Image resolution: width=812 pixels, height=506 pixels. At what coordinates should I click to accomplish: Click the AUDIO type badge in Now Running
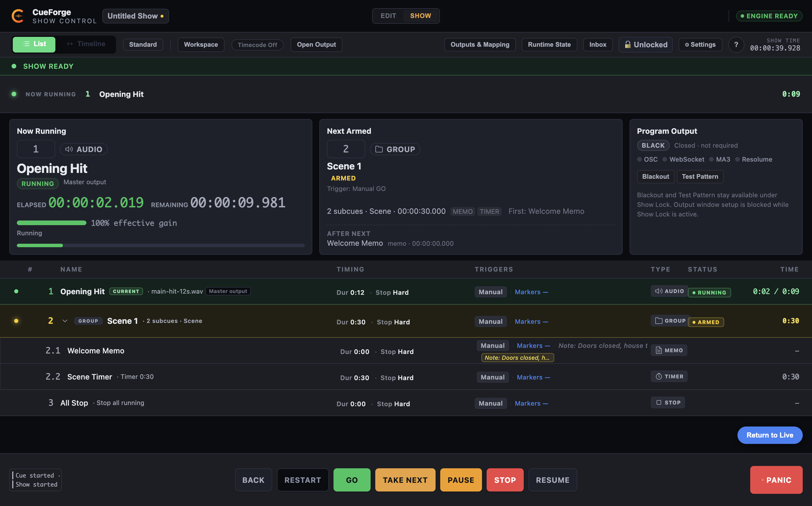tap(84, 149)
